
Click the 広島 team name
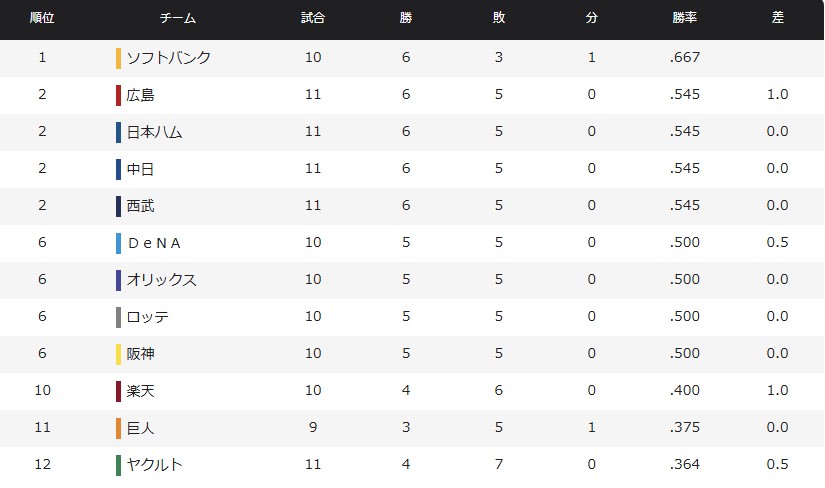[141, 95]
